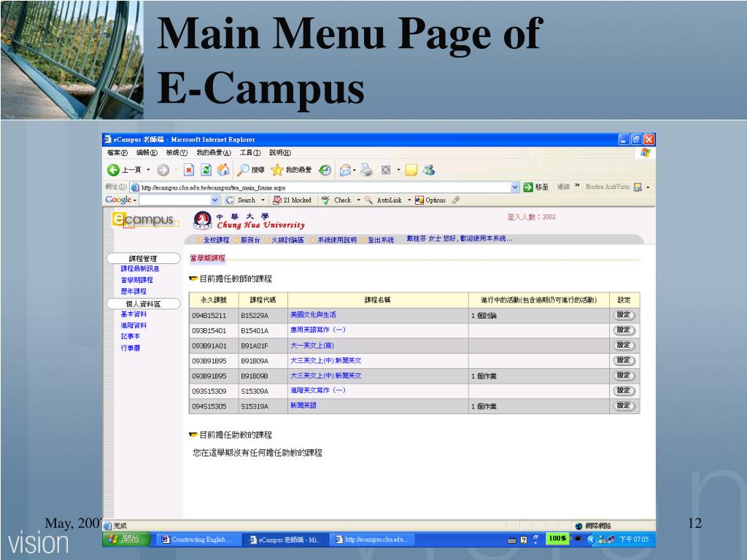Viewport: 747px width, 560px height.
Task: Open the History clock icon
Action: (x=325, y=170)
